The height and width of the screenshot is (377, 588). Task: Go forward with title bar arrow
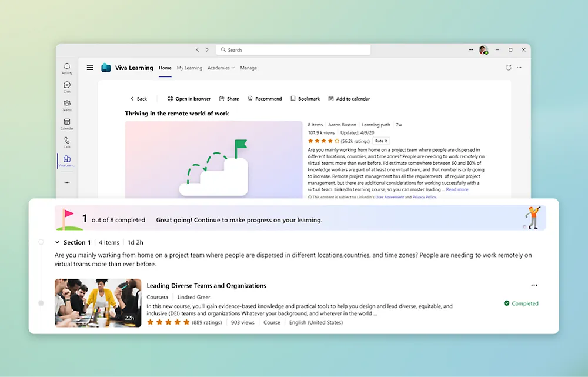(207, 49)
